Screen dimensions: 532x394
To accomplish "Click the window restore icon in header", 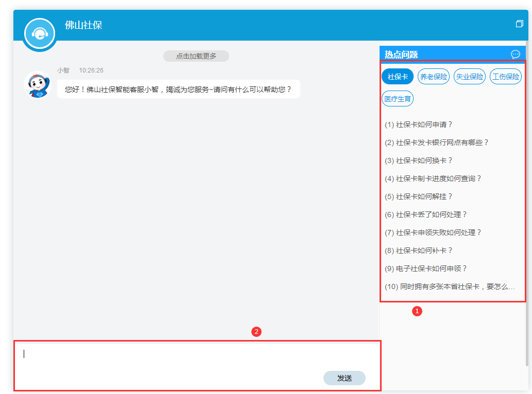I will click(x=519, y=24).
